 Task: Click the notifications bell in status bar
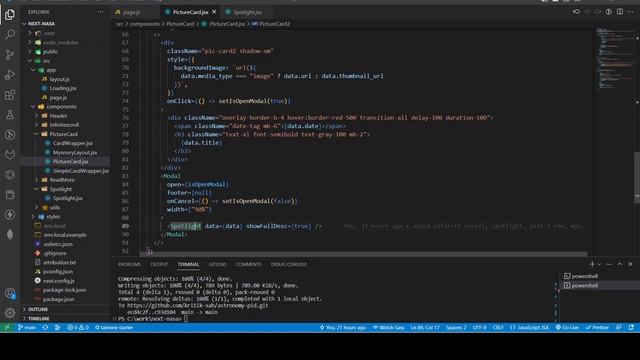click(x=631, y=327)
